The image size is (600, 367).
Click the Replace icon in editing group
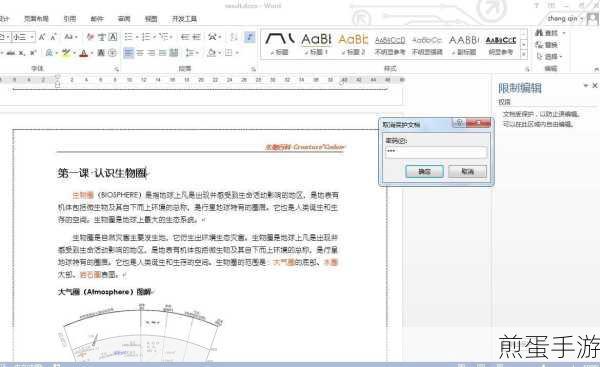pos(540,45)
